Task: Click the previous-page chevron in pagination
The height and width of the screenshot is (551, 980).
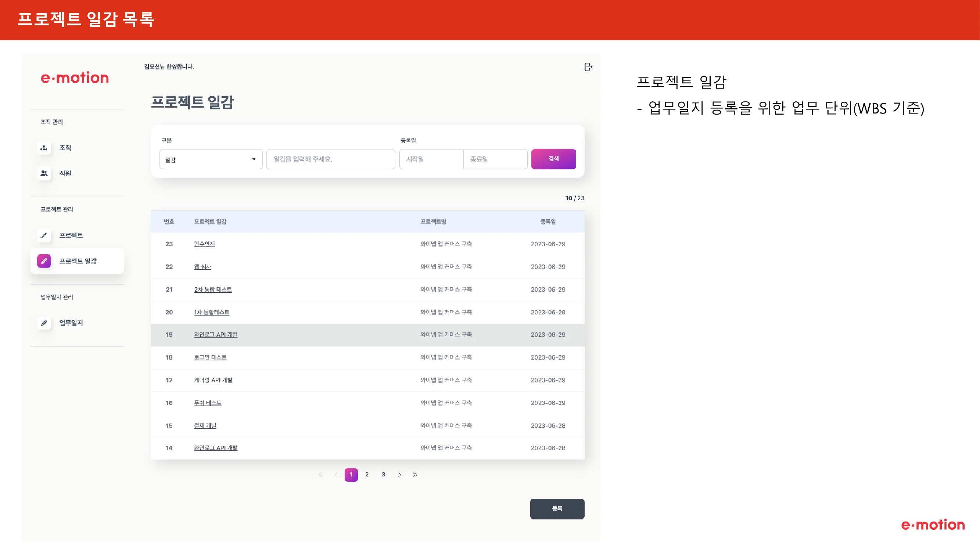Action: click(335, 475)
